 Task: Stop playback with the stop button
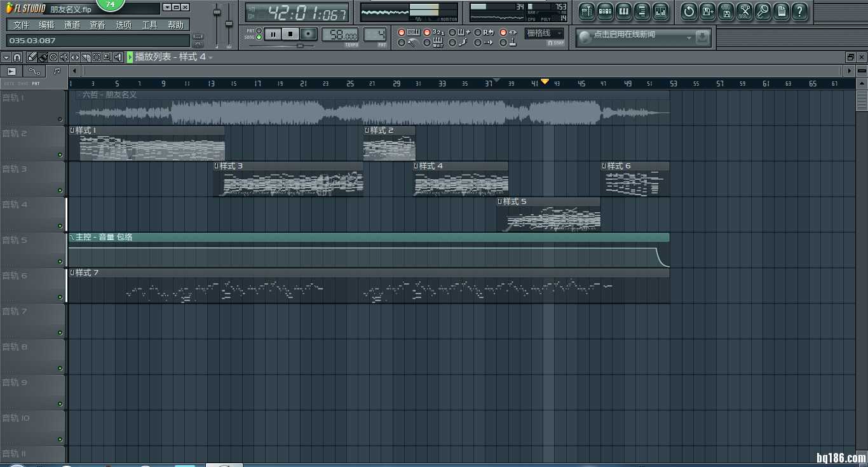click(x=290, y=34)
